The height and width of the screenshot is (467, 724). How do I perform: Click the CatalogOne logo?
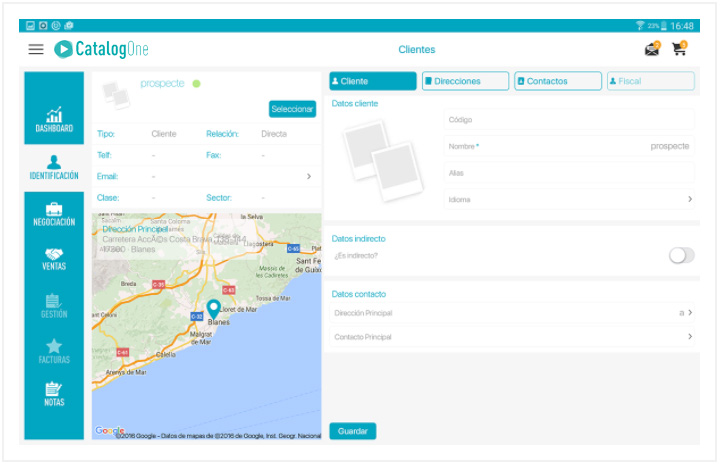102,49
